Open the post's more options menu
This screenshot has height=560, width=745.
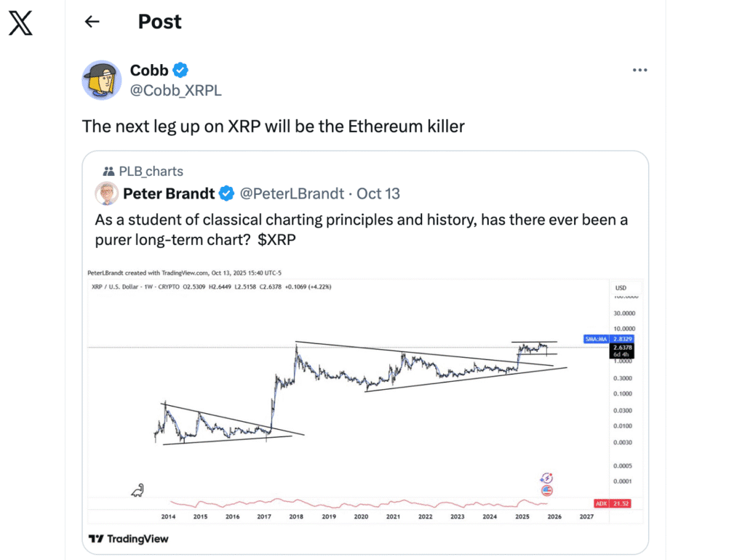point(640,71)
